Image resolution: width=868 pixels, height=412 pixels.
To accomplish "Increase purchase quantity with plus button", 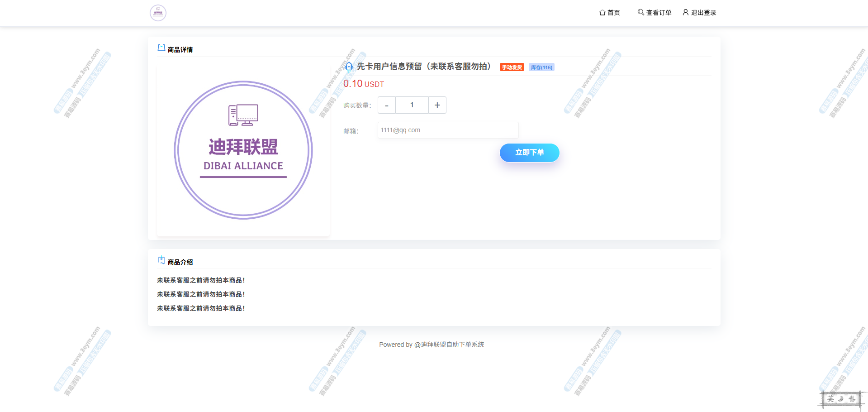I will [x=437, y=105].
